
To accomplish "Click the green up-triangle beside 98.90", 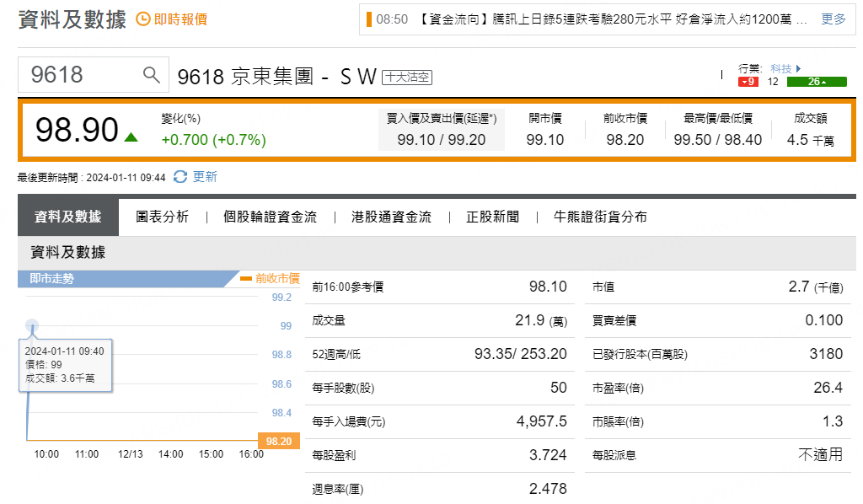I will [131, 137].
